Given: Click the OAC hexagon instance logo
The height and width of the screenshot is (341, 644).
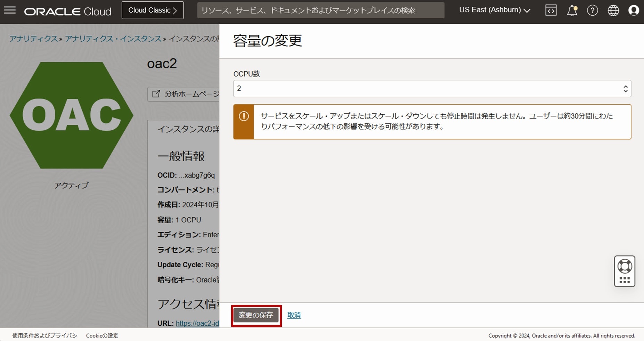Looking at the screenshot, I should (72, 115).
